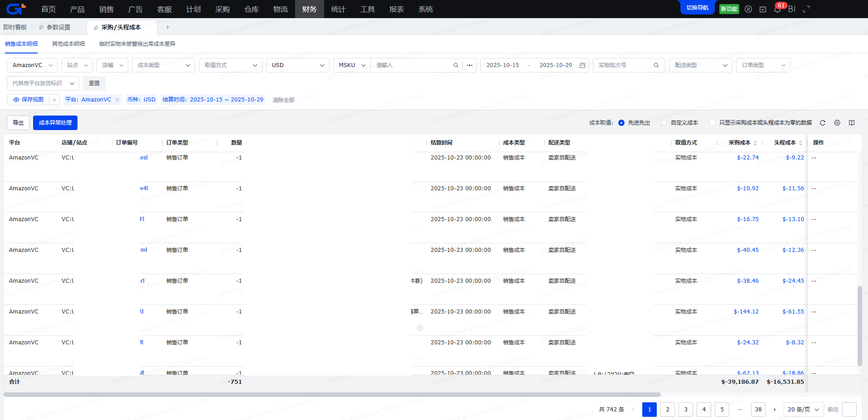Image resolution: width=868 pixels, height=420 pixels.
Task: Open table column settings gear
Action: point(837,123)
